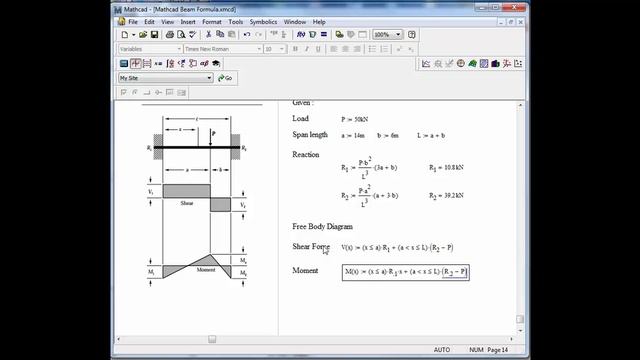Apply subscript formatting
The width and height of the screenshot is (640, 360).
pyautogui.click(x=411, y=49)
